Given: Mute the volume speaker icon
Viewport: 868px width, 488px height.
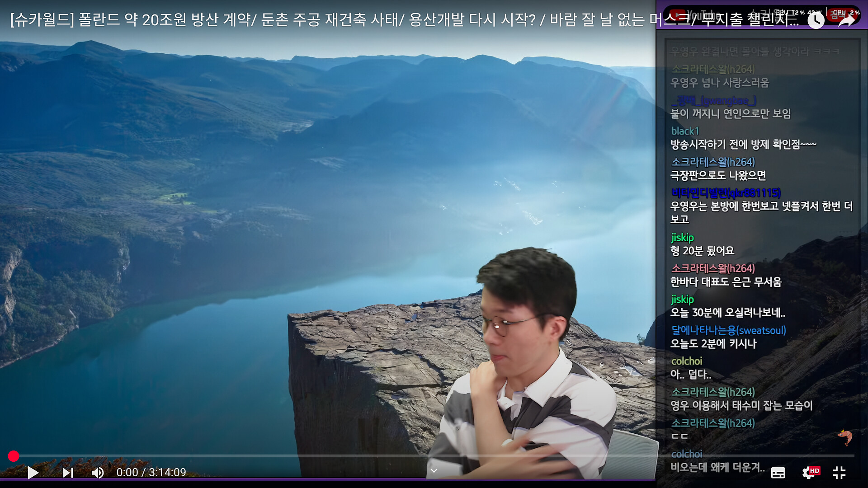Looking at the screenshot, I should pos(97,473).
